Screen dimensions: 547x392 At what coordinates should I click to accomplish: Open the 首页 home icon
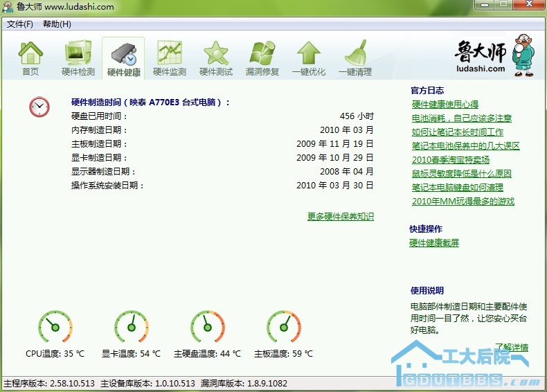30,53
